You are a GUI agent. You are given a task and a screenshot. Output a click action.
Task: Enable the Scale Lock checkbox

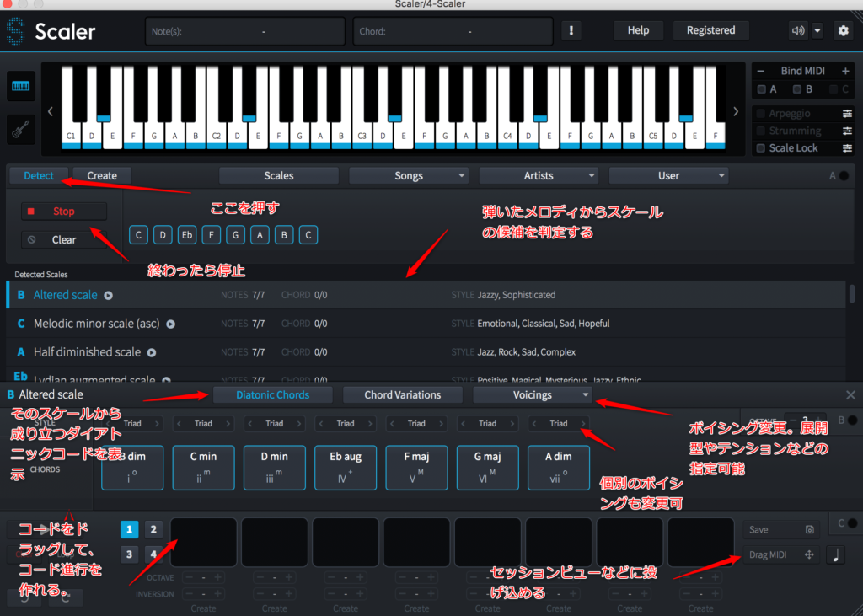(762, 148)
